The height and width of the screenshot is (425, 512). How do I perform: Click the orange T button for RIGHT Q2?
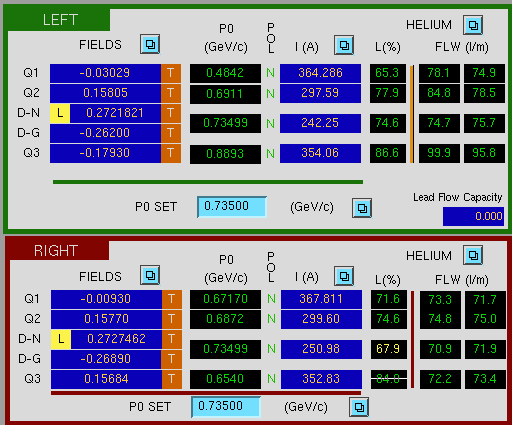click(172, 319)
